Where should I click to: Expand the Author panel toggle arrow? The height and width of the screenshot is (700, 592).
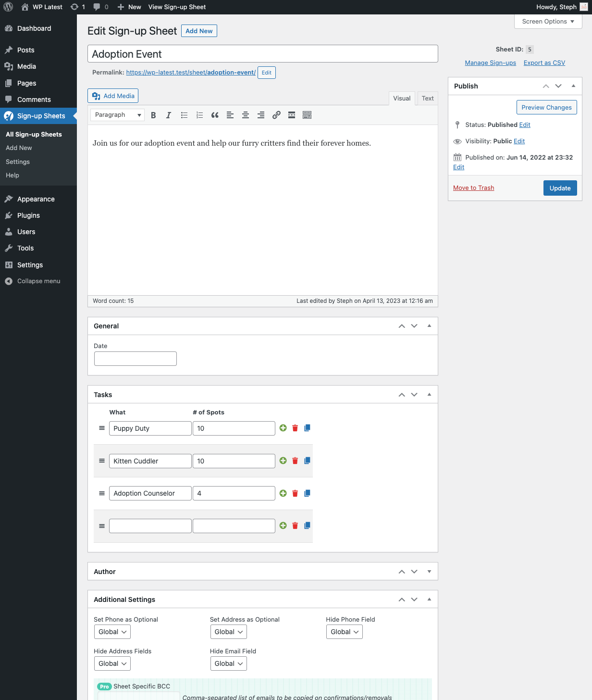tap(429, 572)
